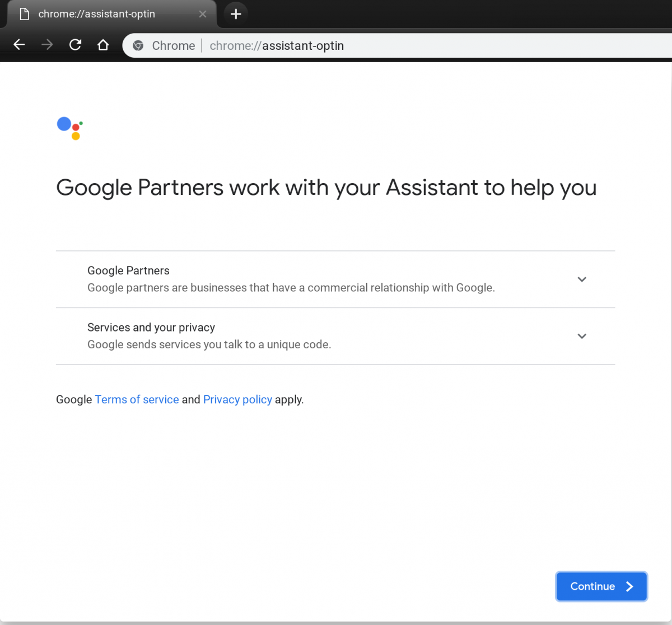672x625 pixels.
Task: Close the chrome://assistant-optin tab
Action: pos(203,14)
